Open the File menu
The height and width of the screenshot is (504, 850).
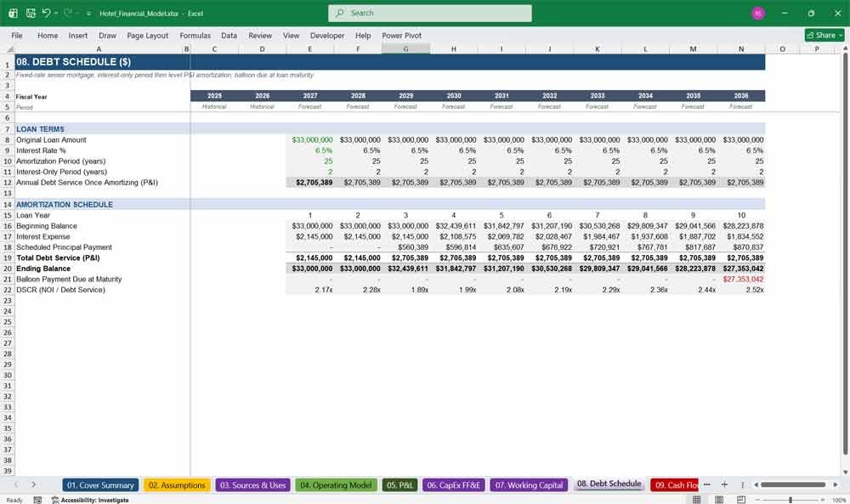[17, 35]
